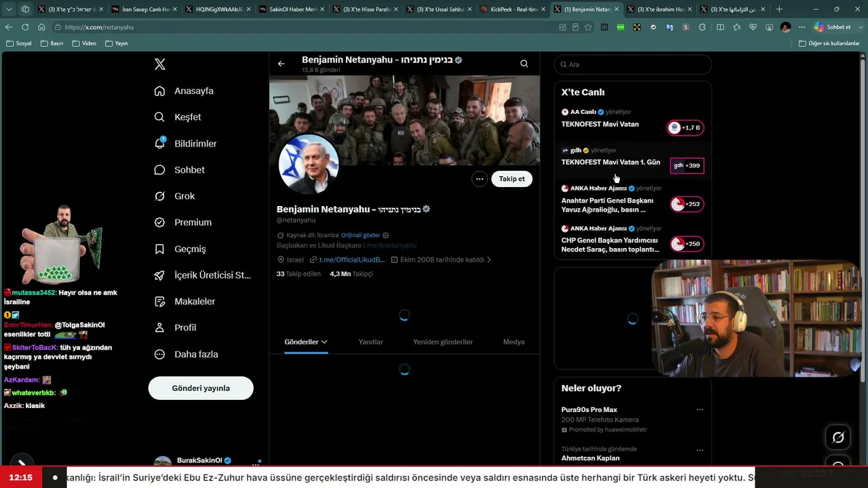Click the Ahmetcan Kaplan trending topic
This screenshot has height=488, width=868.
pyautogui.click(x=590, y=458)
